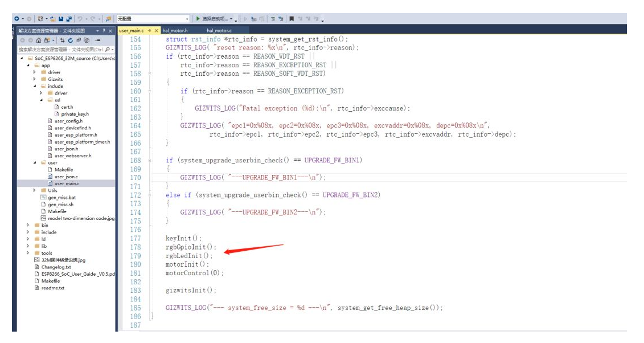
Task: Expand the ld folder
Action: click(28, 239)
